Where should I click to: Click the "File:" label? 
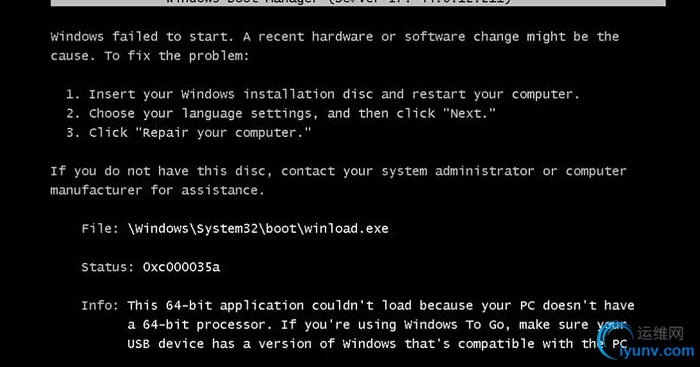tap(100, 229)
